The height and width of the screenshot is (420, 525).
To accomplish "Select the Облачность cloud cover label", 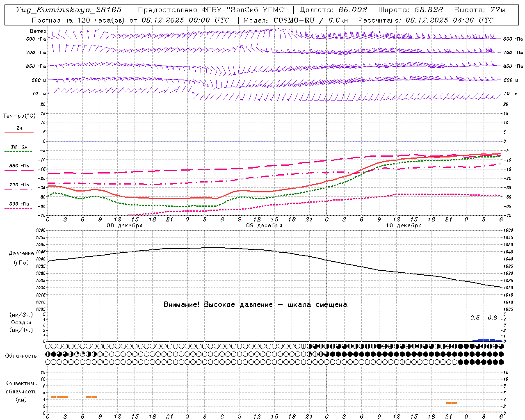I will (x=21, y=356).
